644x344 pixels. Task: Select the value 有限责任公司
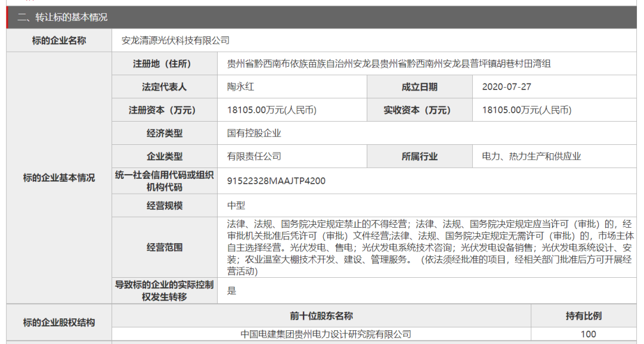254,156
